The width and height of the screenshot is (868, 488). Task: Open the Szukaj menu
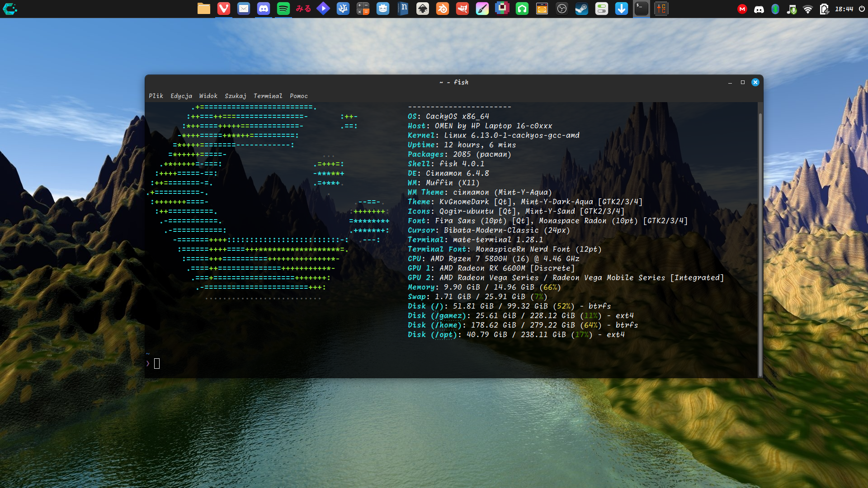tap(235, 96)
